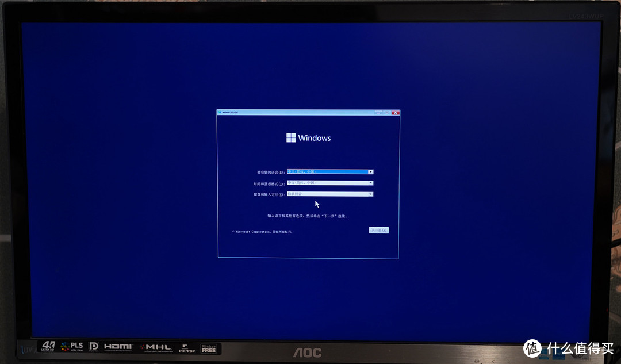Click the 键盘和输入方法(K) label

pyautogui.click(x=269, y=194)
